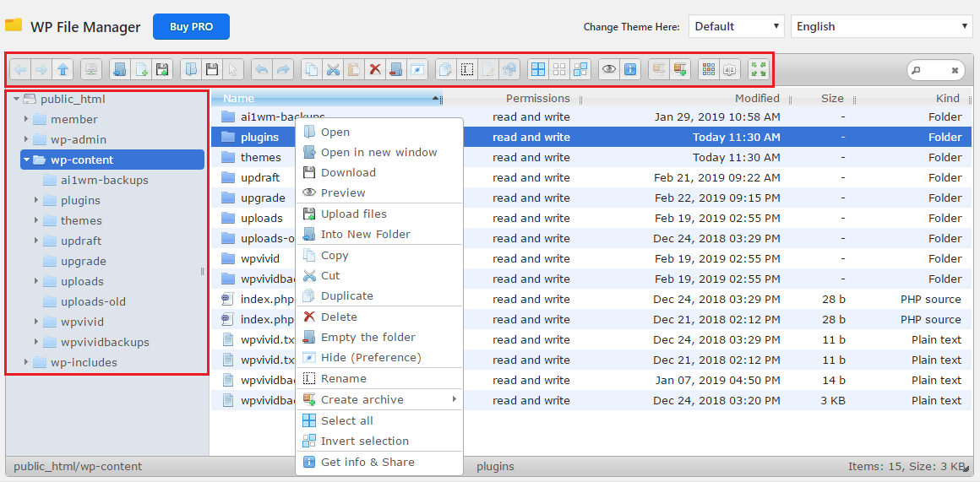Select Get info & Share entry
Image resolution: width=980 pixels, height=482 pixels.
[378, 462]
